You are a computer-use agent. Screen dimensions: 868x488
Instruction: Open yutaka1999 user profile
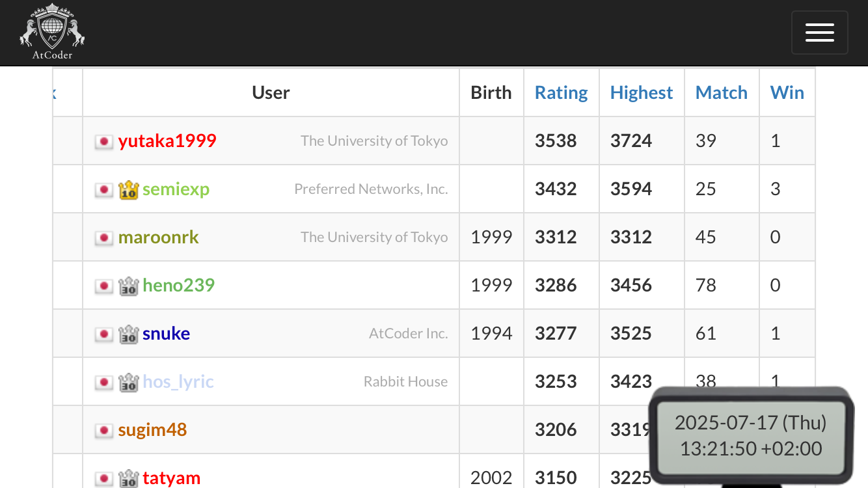(167, 141)
